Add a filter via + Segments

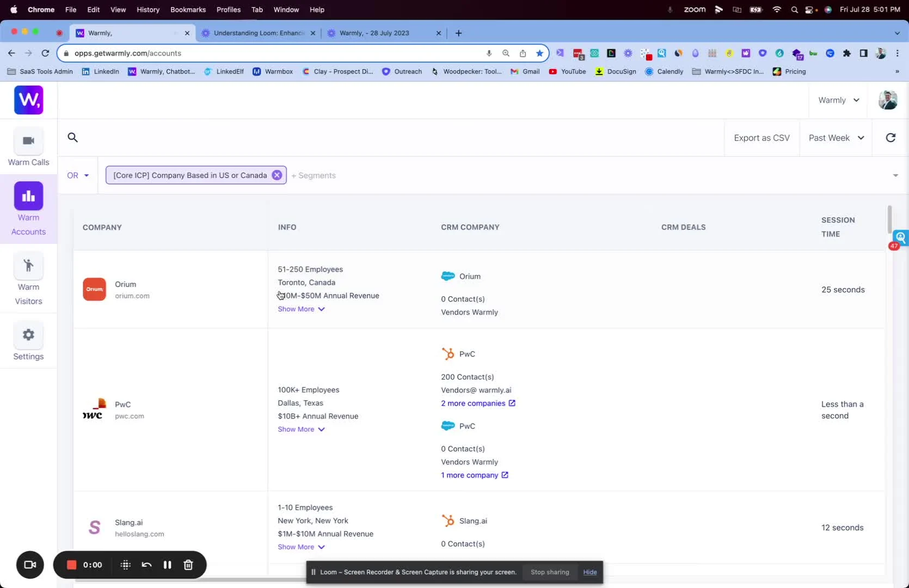[x=314, y=175]
